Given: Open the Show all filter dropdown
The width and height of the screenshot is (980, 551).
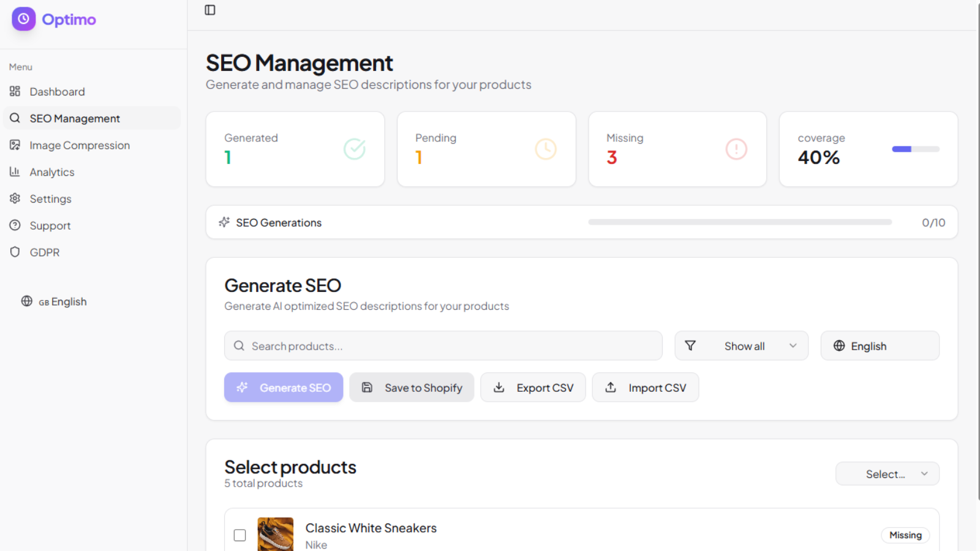Looking at the screenshot, I should tap(742, 345).
